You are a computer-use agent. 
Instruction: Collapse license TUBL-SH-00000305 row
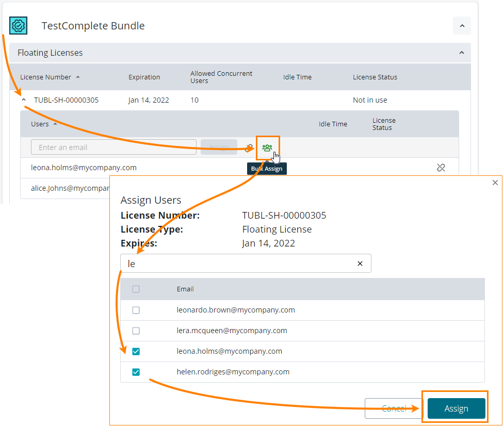(x=24, y=100)
